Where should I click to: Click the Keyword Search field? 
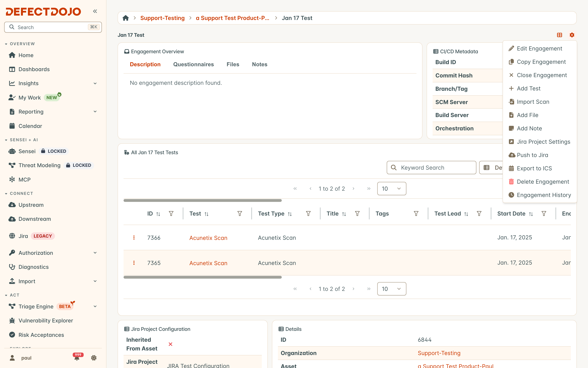click(431, 168)
